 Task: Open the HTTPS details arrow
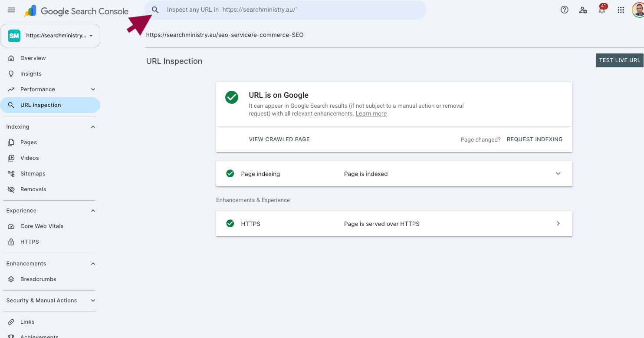(558, 224)
